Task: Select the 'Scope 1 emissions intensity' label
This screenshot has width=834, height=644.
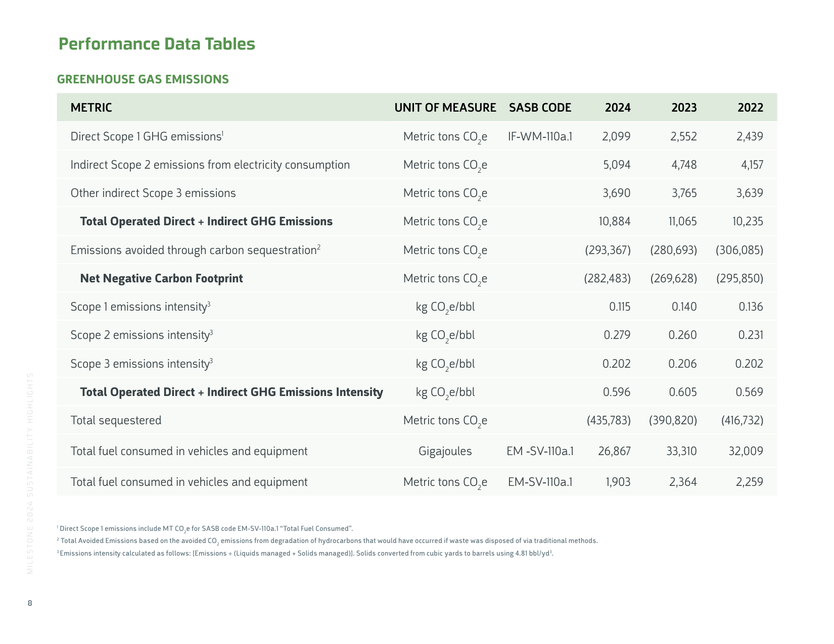Action: tap(141, 307)
